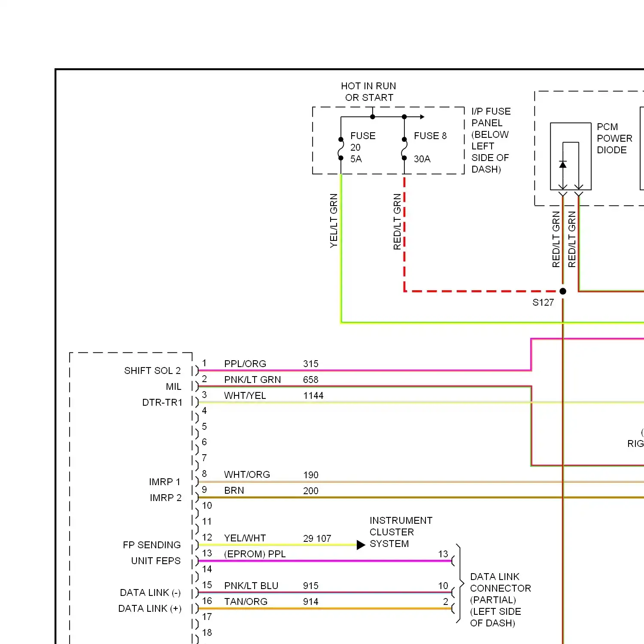Click the YEL/WHT wire label
The image size is (644, 644).
(245, 538)
